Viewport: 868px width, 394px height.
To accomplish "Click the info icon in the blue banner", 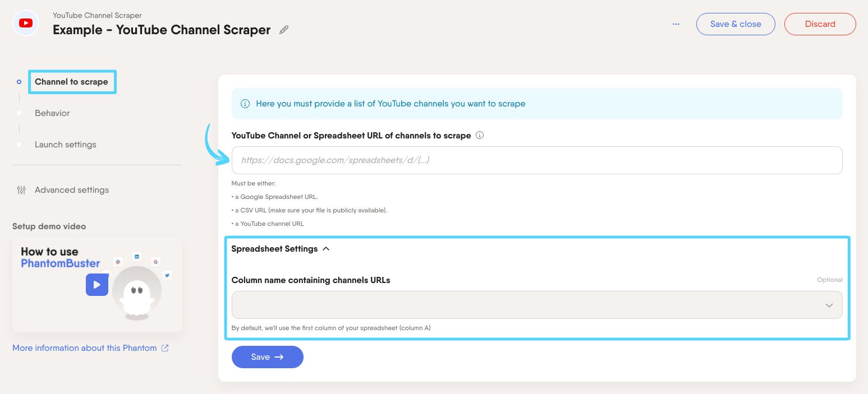I will tap(245, 104).
